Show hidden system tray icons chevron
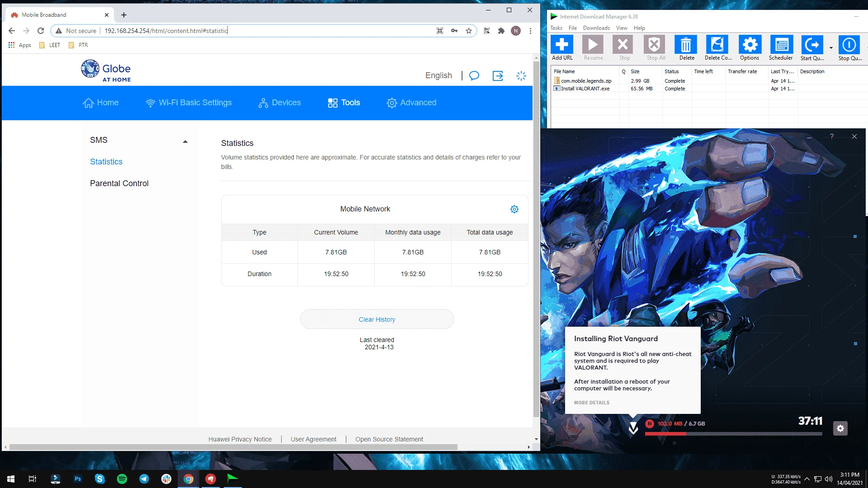Image resolution: width=868 pixels, height=488 pixels. click(x=807, y=479)
